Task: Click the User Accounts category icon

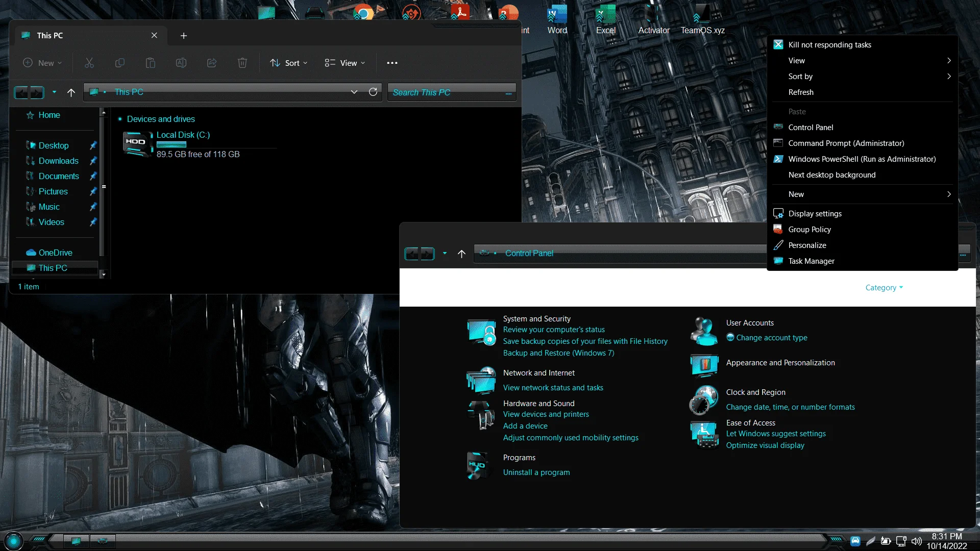Action: pyautogui.click(x=704, y=331)
